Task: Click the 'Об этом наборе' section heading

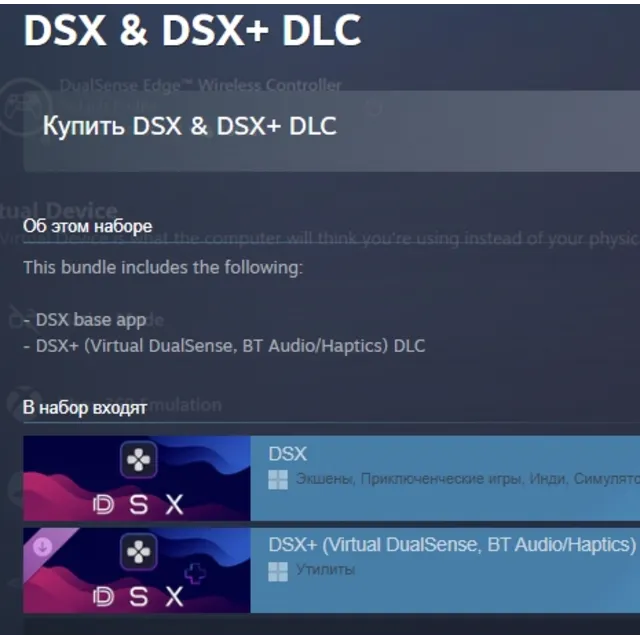Action: 87,226
